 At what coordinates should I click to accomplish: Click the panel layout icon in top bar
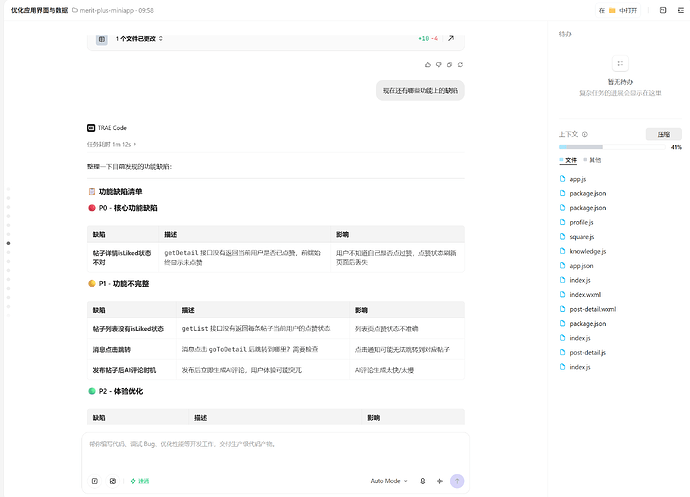point(663,10)
